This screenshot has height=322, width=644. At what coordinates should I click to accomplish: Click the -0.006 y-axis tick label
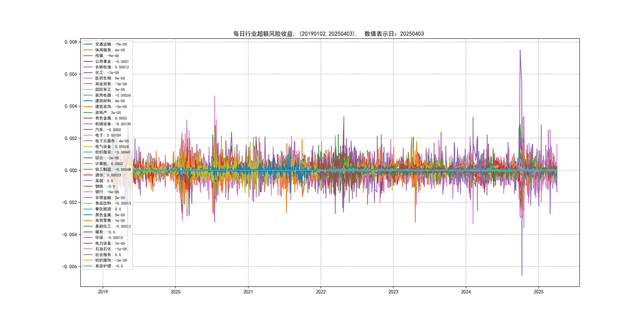coord(70,267)
